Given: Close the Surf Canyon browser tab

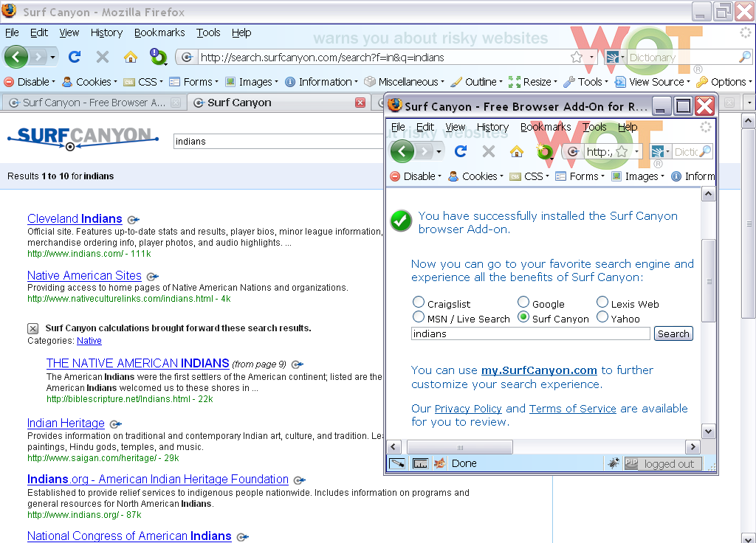Looking at the screenshot, I should tap(360, 103).
